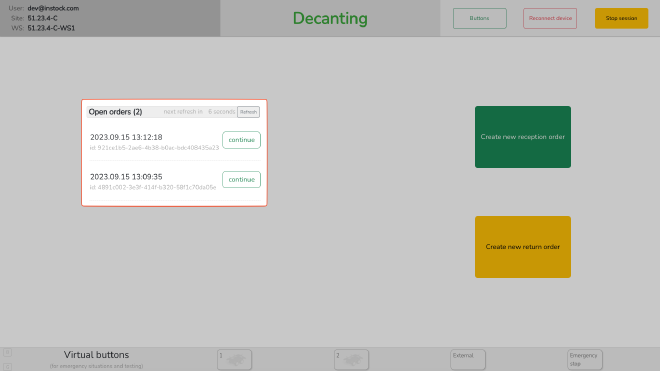Image resolution: width=660 pixels, height=371 pixels.
Task: Select the order id starting with 921ce1b5
Action: pyautogui.click(x=154, y=148)
